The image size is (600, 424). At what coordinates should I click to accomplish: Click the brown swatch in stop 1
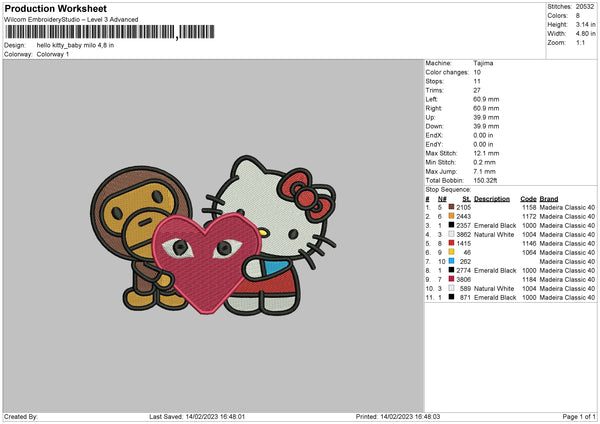(x=452, y=206)
